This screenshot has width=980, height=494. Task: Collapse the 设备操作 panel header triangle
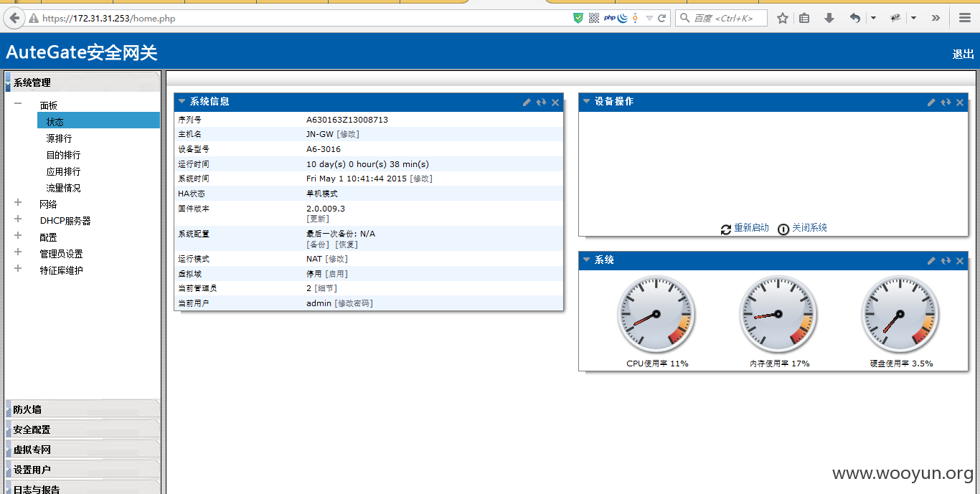pyautogui.click(x=587, y=102)
